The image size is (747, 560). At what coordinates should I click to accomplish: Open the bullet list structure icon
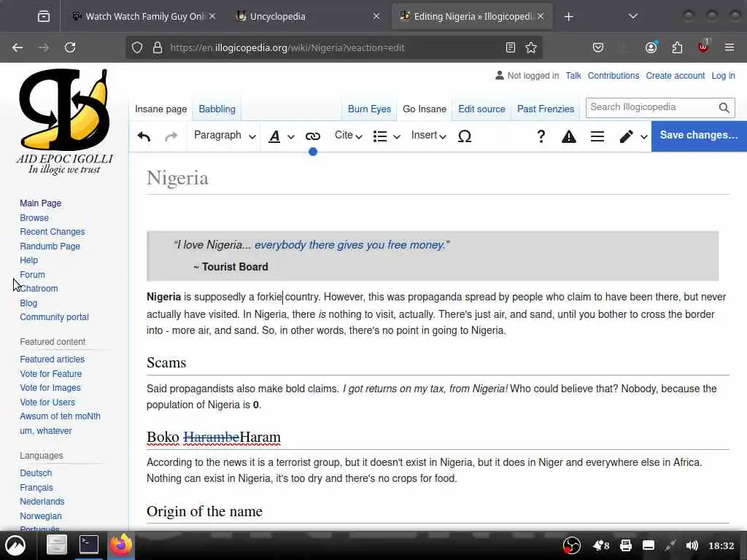pos(379,136)
